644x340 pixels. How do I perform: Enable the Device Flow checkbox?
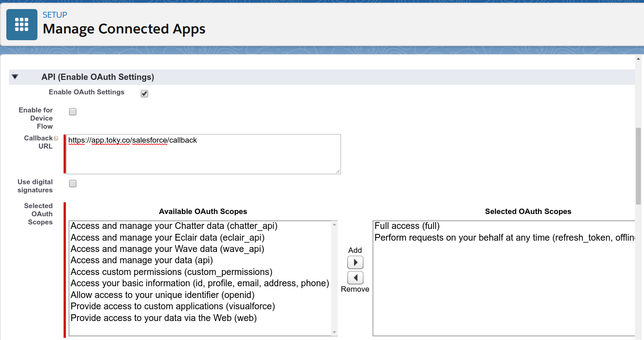click(73, 112)
